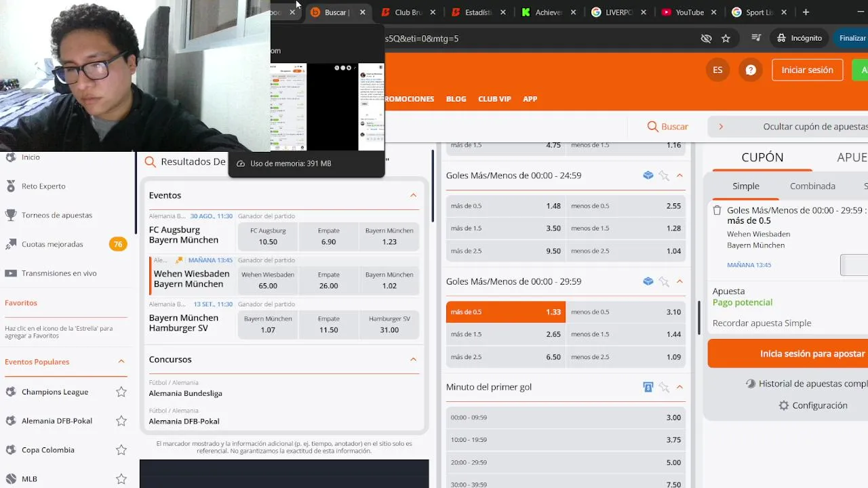Click the markets list scrollbar
868x488 pixels.
[699, 317]
